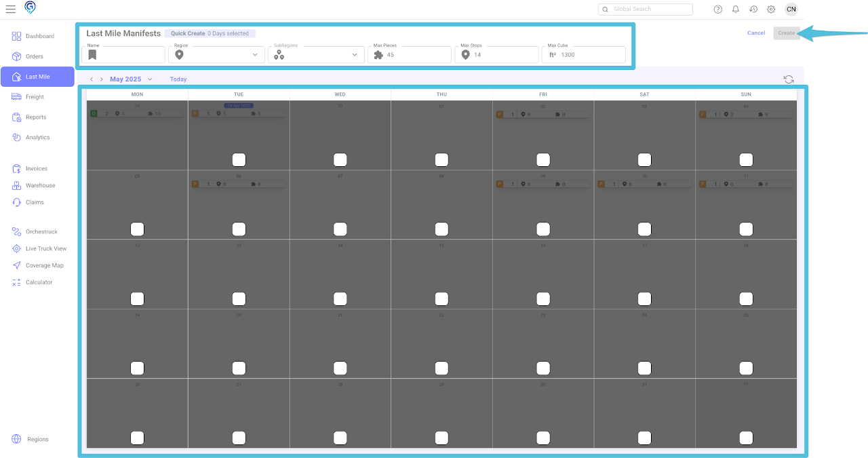This screenshot has height=458, width=868.
Task: Tick the checkbox for Monday 26
Action: [137, 438]
